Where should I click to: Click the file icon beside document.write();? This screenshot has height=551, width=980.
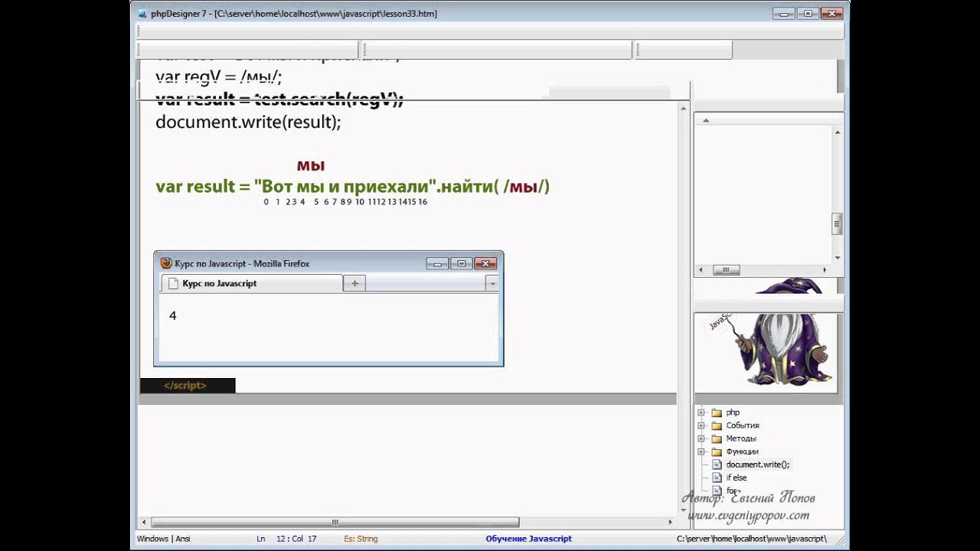pyautogui.click(x=717, y=465)
